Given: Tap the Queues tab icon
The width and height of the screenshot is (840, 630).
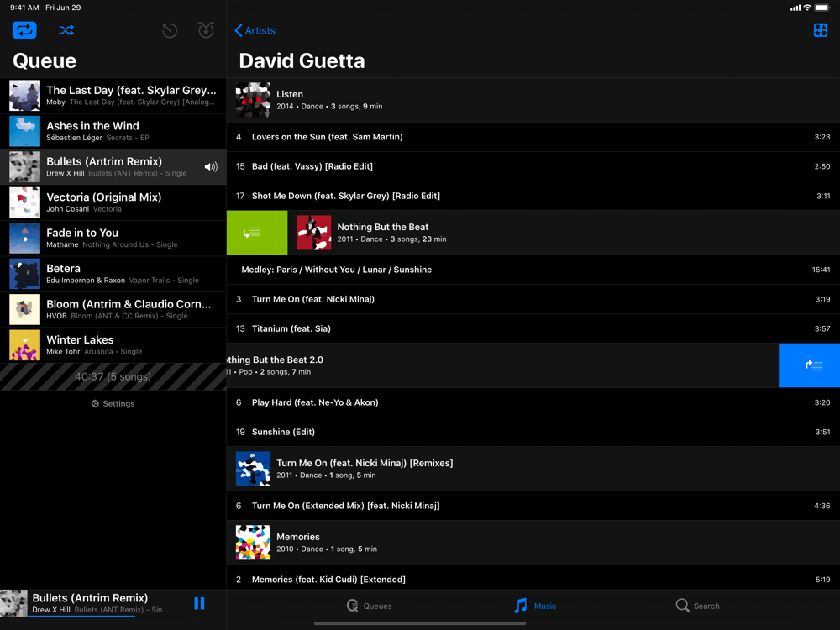Looking at the screenshot, I should tap(353, 606).
